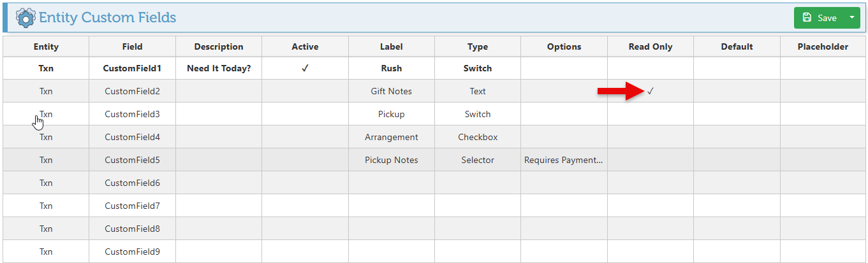
Task: Click the Rush label in CustomField1 row
Action: [391, 68]
